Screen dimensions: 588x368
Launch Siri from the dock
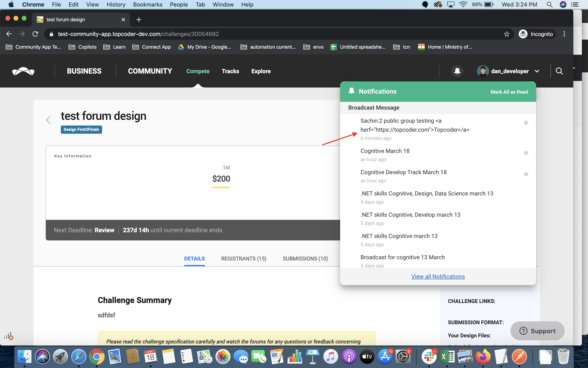(x=42, y=357)
